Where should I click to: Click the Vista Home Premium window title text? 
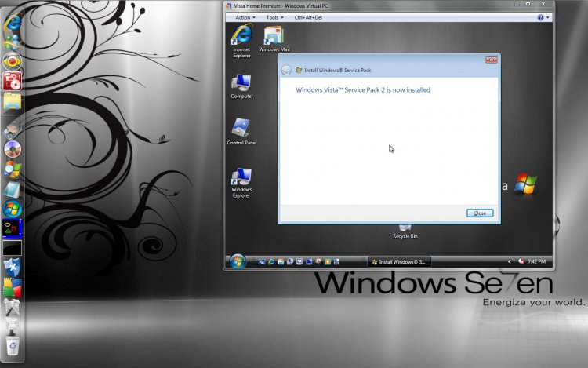click(x=281, y=6)
